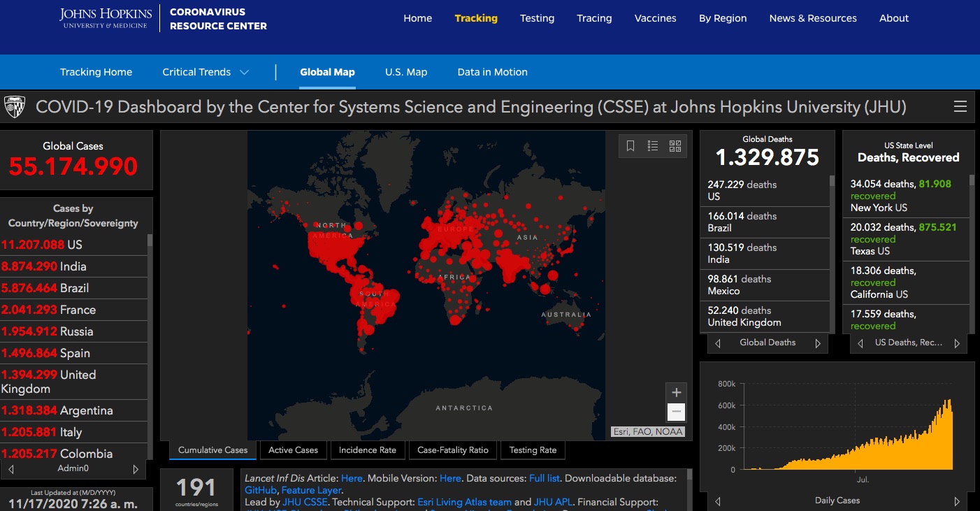Open the GitHub database link
Viewport: 980px width, 511px height.
point(261,490)
